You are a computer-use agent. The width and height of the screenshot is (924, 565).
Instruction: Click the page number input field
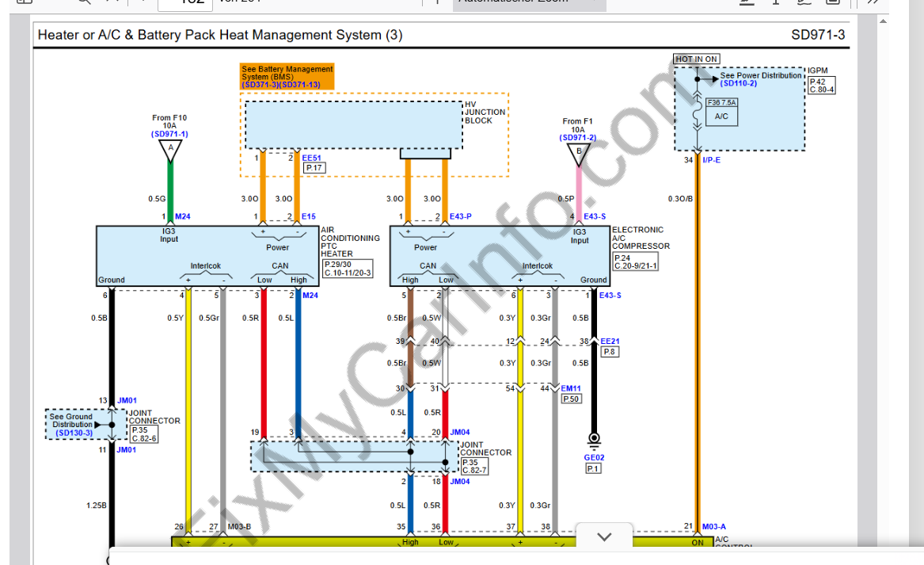click(184, 3)
